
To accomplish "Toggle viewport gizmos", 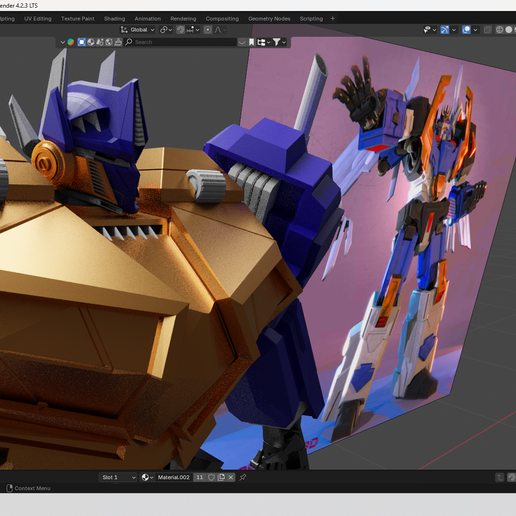I will pos(445,30).
